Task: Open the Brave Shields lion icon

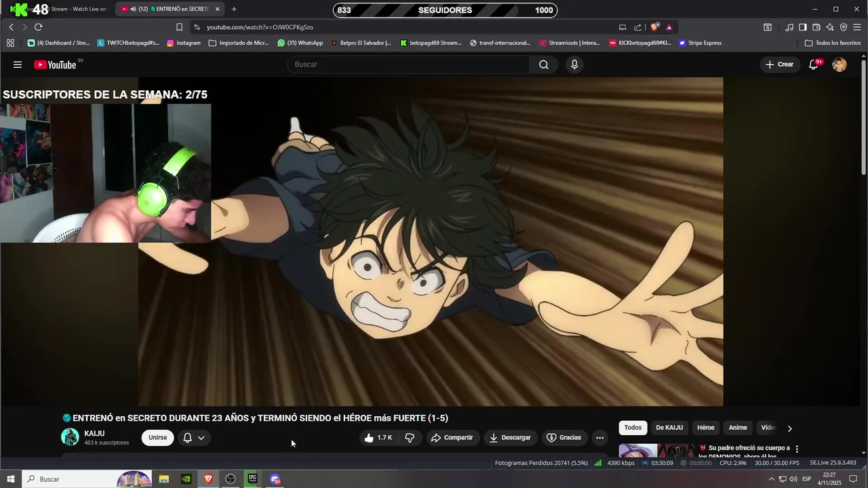Action: [x=654, y=27]
